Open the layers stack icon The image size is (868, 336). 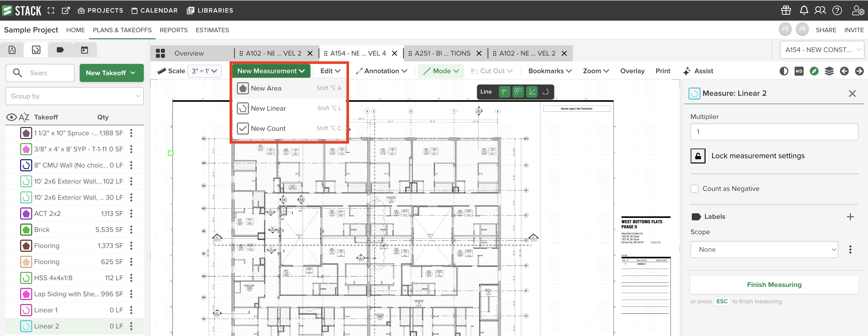pos(829,71)
